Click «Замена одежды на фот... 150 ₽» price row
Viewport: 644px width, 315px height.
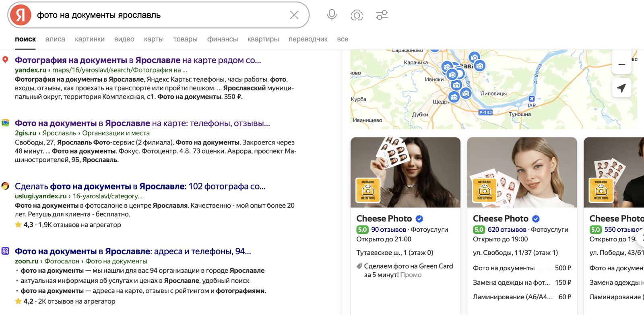(x=522, y=283)
